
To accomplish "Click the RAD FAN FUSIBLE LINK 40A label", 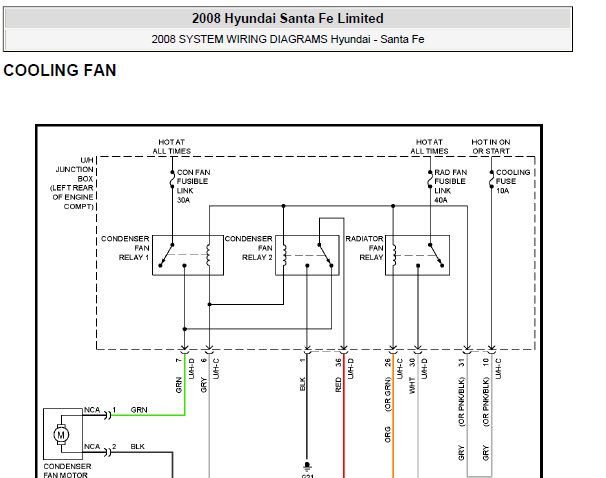I will click(x=450, y=186).
